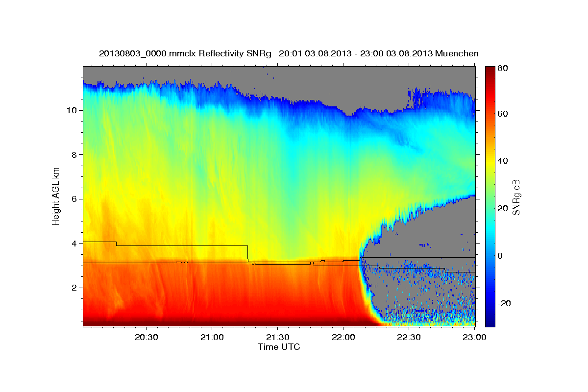This screenshot has height=392, width=588.
Task: Click the height tick label 4
Action: (73, 244)
